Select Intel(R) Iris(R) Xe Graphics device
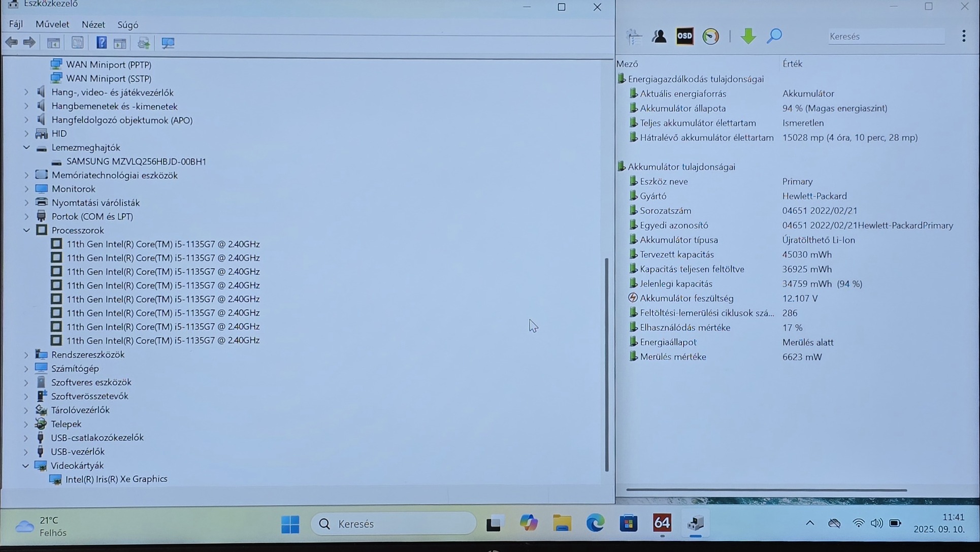The width and height of the screenshot is (980, 552). click(116, 479)
